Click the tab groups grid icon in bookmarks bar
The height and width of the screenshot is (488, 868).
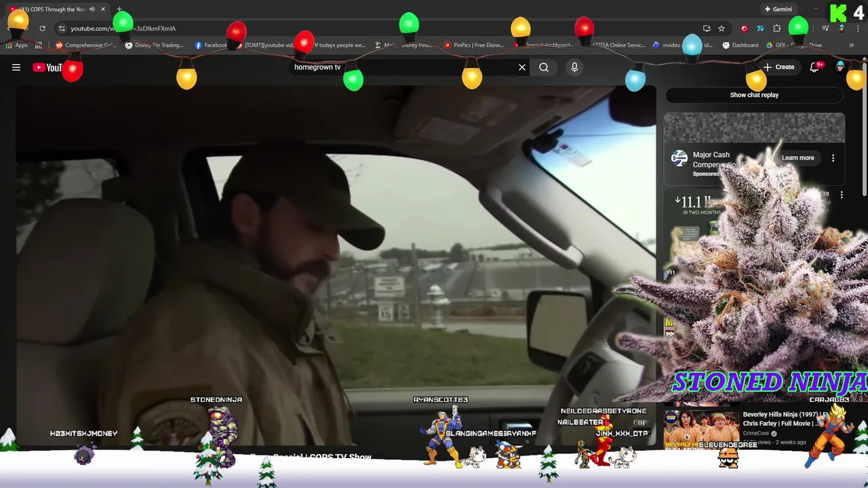39,45
